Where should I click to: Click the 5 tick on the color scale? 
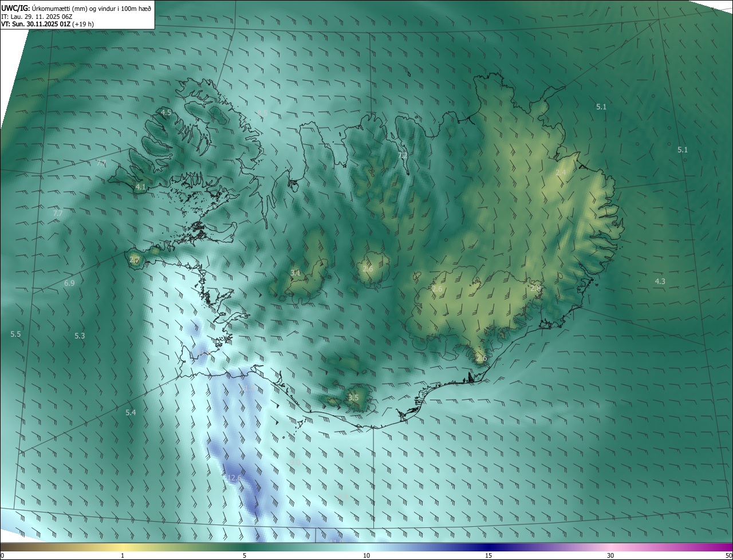[245, 555]
